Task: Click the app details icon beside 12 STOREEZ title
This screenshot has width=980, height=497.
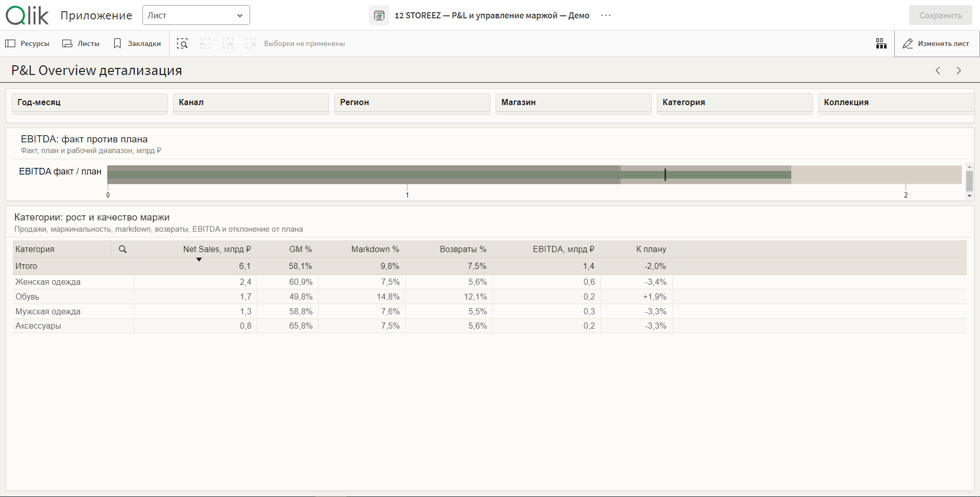Action: (379, 15)
